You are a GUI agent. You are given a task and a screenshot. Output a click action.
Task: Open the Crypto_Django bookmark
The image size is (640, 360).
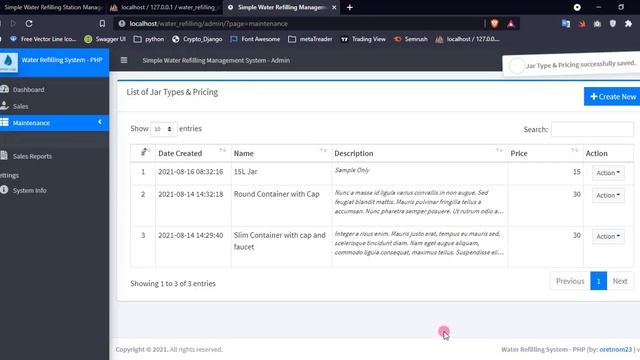[197, 39]
